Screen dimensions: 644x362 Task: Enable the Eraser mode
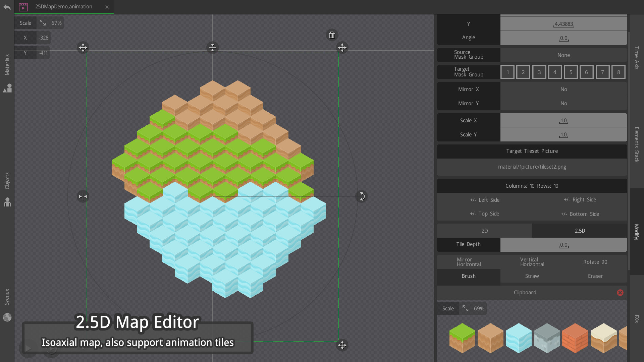pos(595,276)
